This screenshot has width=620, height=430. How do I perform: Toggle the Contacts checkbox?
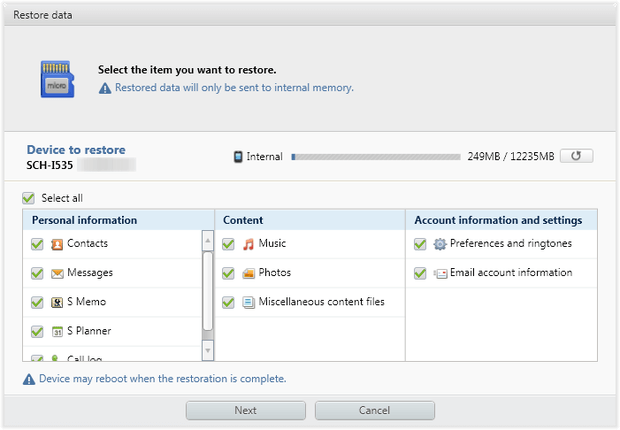coord(37,244)
